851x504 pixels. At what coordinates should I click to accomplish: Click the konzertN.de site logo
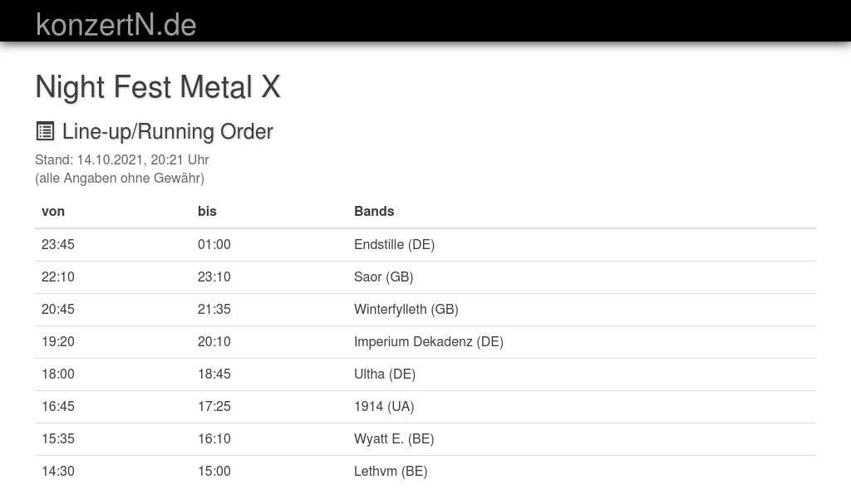coord(116,25)
